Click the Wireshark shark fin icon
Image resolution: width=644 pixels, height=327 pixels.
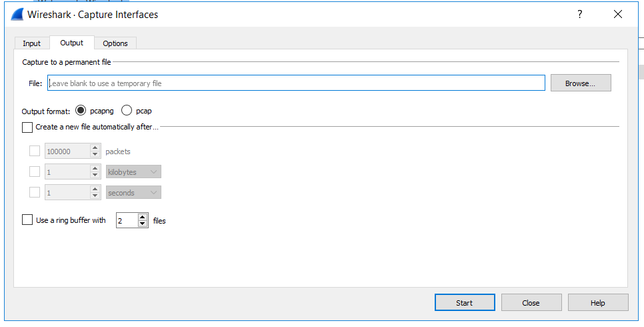click(17, 15)
